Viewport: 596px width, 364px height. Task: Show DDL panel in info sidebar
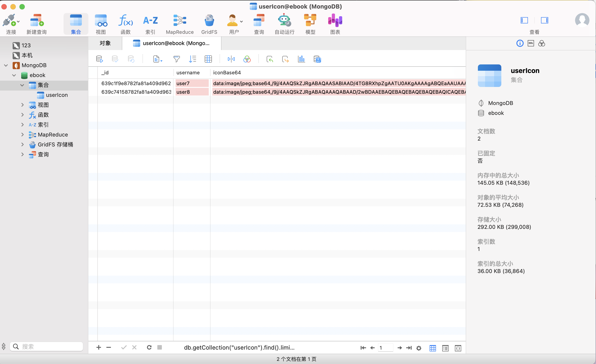click(x=531, y=43)
